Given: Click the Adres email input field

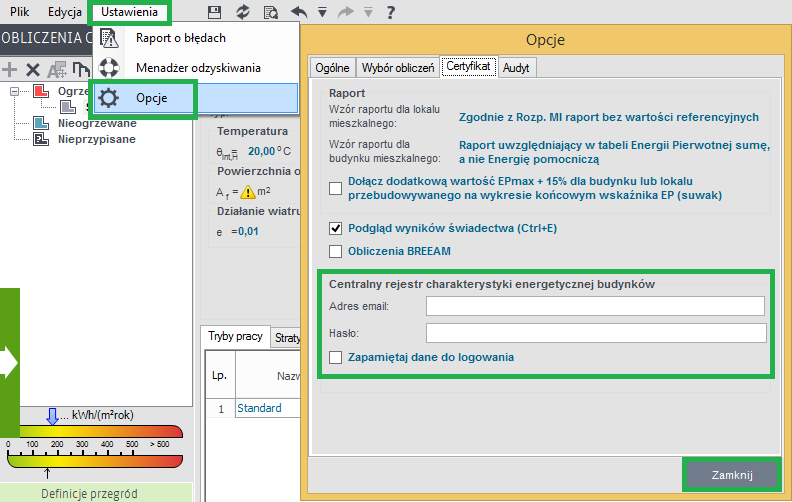Looking at the screenshot, I should click(596, 306).
